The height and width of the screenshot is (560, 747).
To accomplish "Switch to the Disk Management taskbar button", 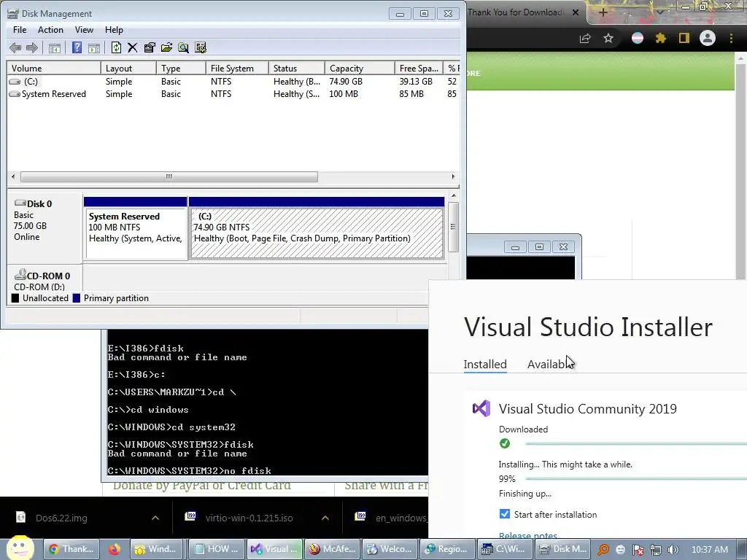I will point(562,549).
